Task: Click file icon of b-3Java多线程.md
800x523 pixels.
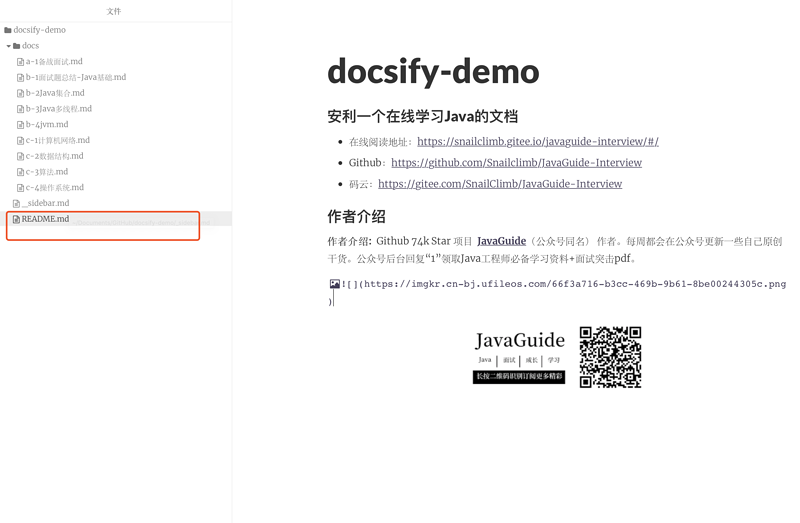Action: 20,109
